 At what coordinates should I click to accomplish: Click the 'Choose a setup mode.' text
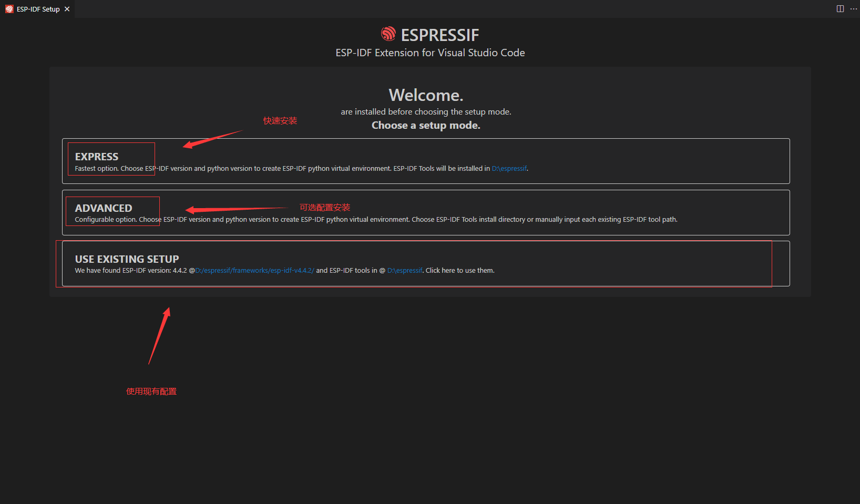click(426, 125)
